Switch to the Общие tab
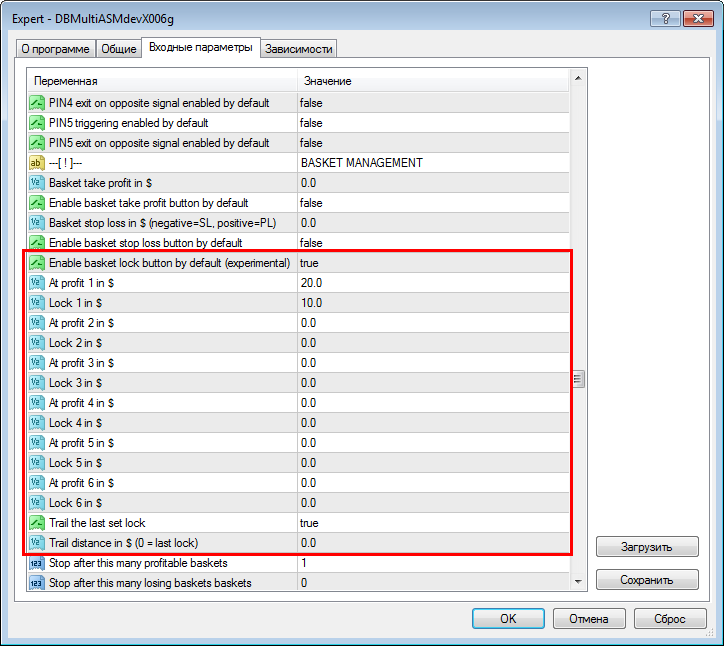This screenshot has width=724, height=646. coord(119,49)
